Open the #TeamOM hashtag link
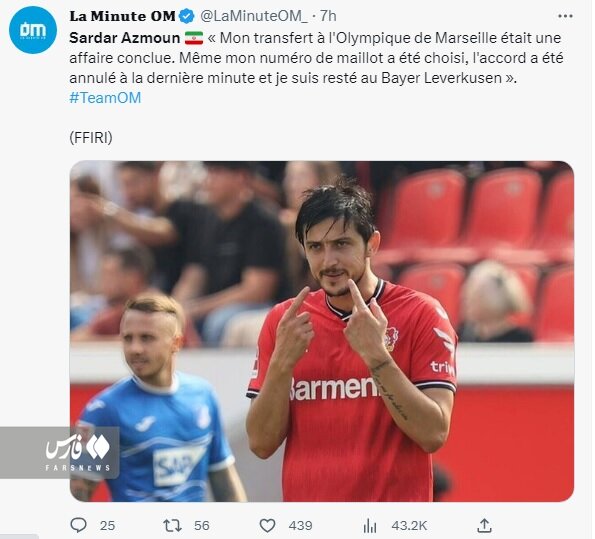This screenshot has height=539, width=595. click(x=105, y=98)
